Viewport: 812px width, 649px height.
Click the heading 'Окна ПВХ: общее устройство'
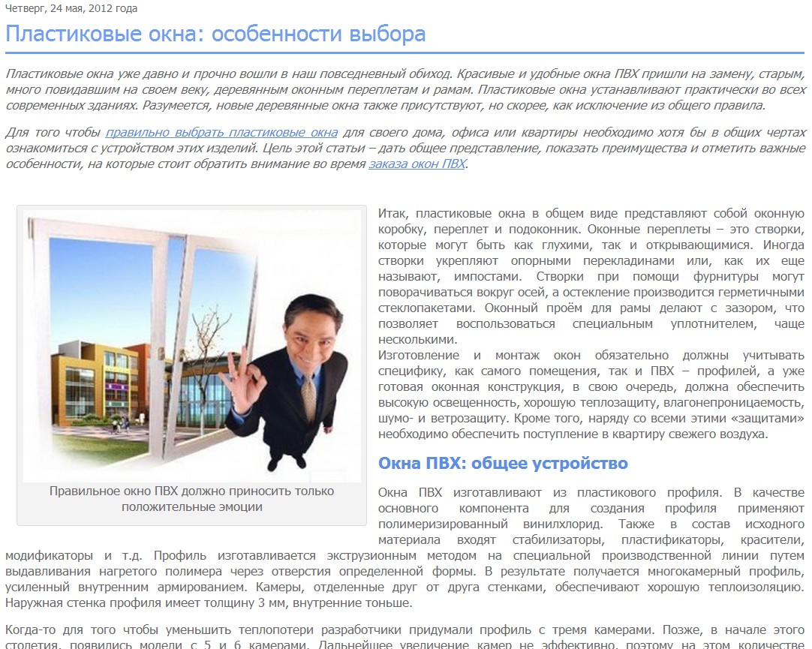(503, 463)
